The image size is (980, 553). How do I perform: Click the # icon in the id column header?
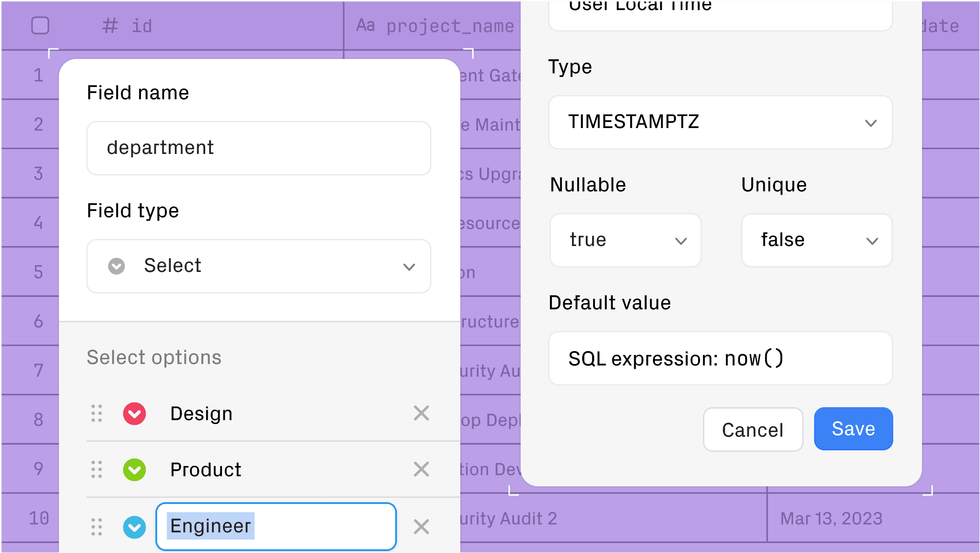pos(109,26)
